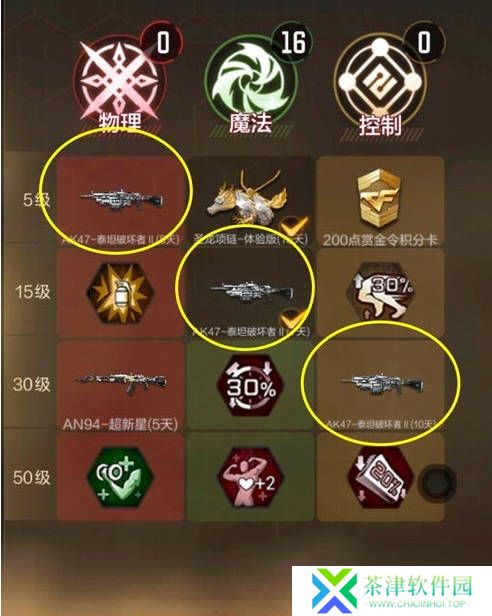The height and width of the screenshot is (616, 492).
Task: Select the 控制 golden emblem
Action: pos(380,81)
